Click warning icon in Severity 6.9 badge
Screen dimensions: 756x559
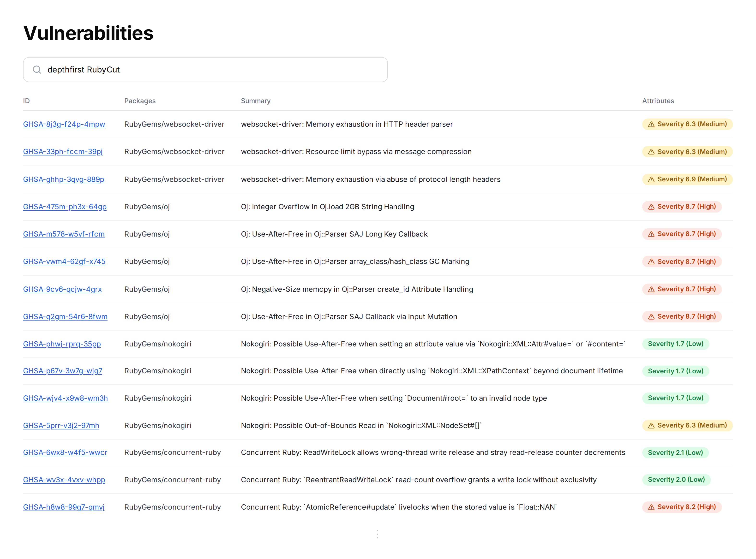point(651,180)
